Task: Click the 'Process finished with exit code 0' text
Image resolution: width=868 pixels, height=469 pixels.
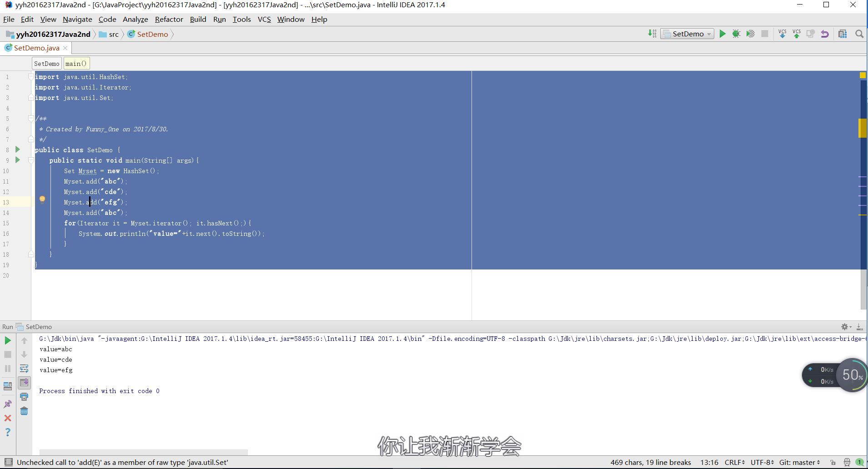Action: [99, 391]
